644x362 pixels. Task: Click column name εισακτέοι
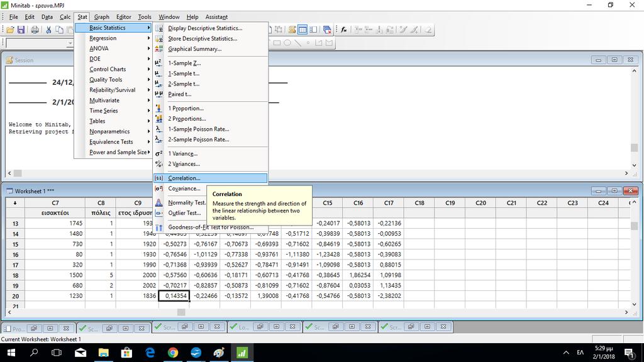pyautogui.click(x=55, y=213)
